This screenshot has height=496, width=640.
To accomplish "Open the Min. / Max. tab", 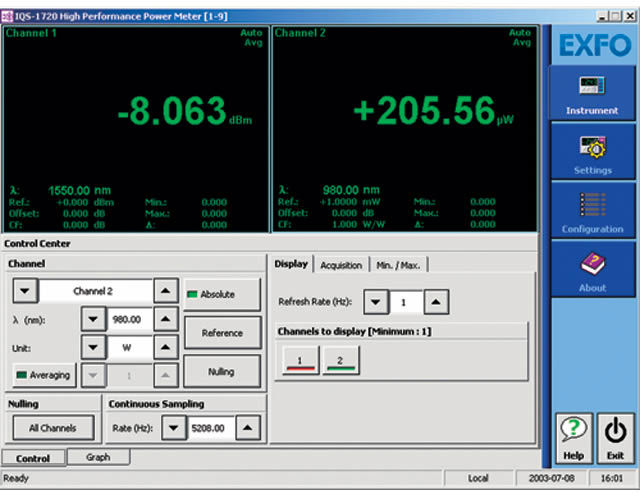I will [x=398, y=265].
